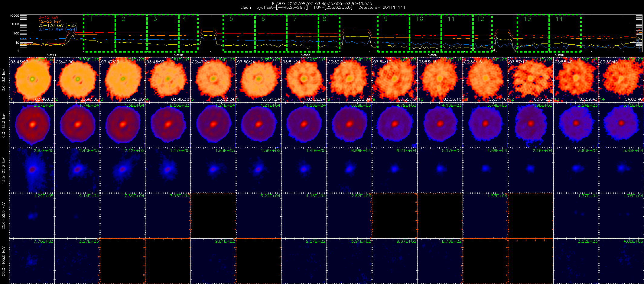Open the 50.0-100.0 keV image labeled 7.70E+03
Image resolution: width=644 pixels, height=284 pixels.
coord(32,261)
